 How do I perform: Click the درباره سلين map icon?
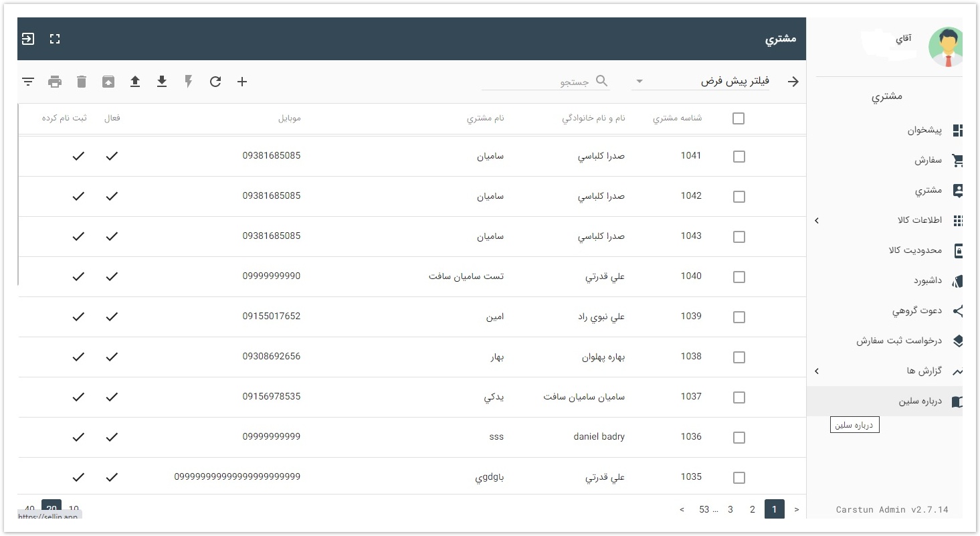pos(957,401)
